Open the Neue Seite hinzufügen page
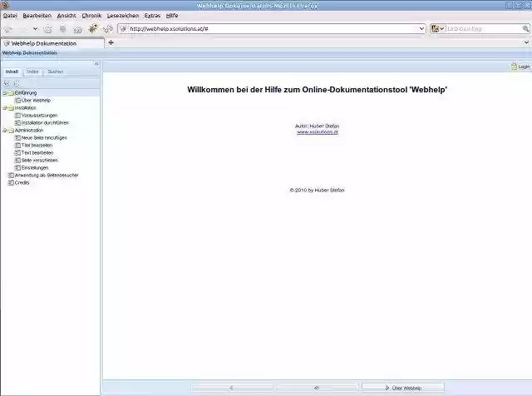Image resolution: width=532 pixels, height=396 pixels. click(x=44, y=137)
